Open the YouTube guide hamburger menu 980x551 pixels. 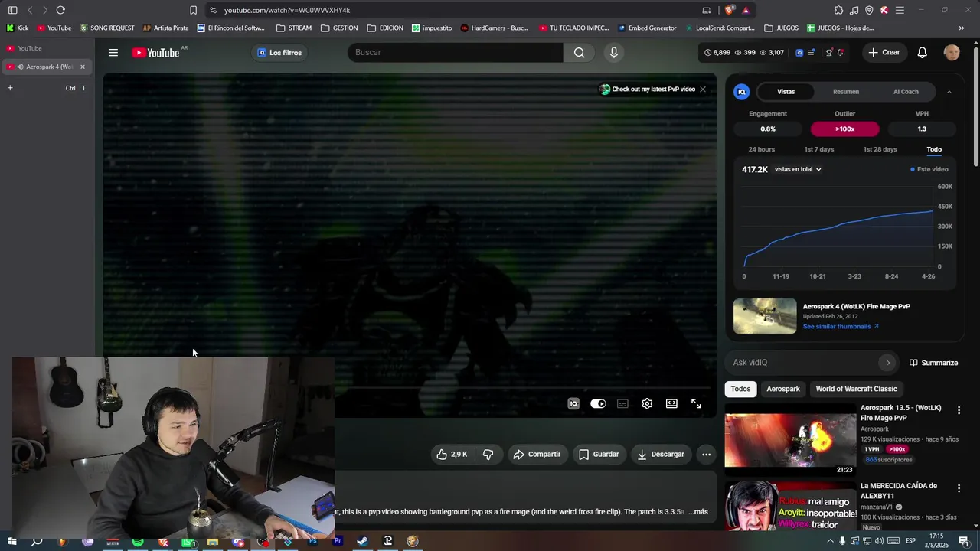tap(113, 53)
